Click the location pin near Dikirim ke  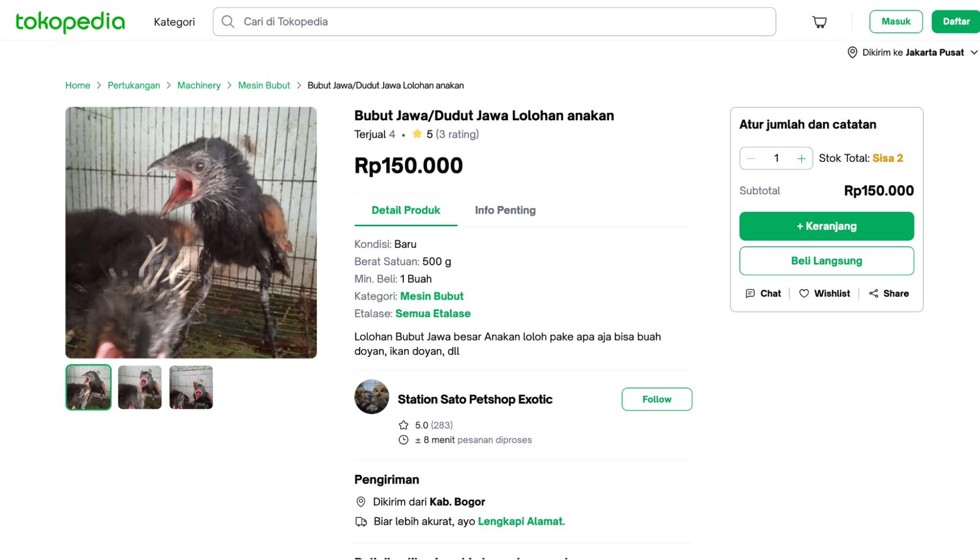point(852,52)
